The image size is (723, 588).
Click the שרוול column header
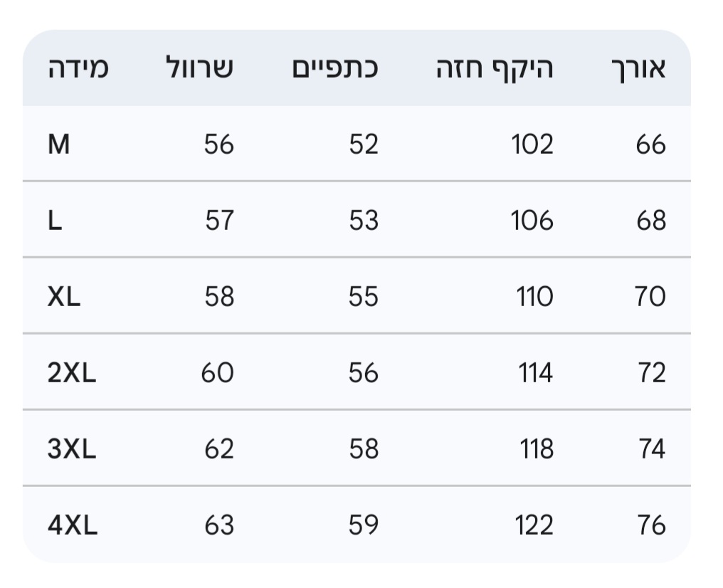pos(199,68)
